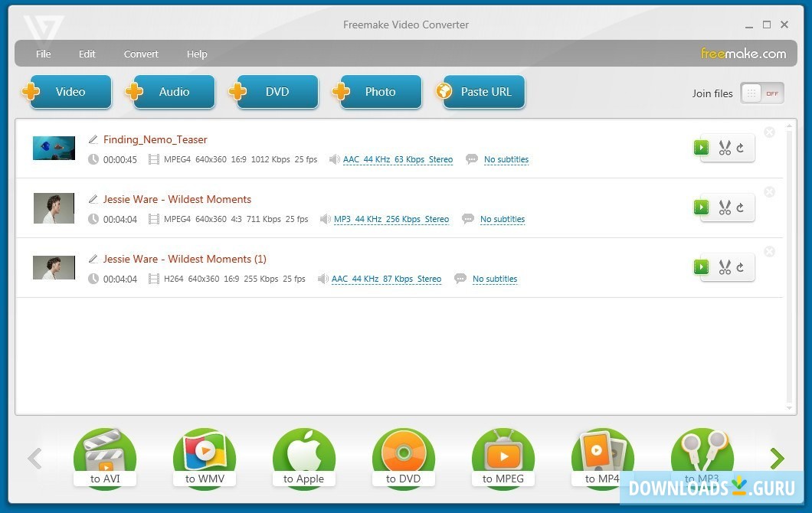Click the file list vertical scrollbar

pos(789,266)
